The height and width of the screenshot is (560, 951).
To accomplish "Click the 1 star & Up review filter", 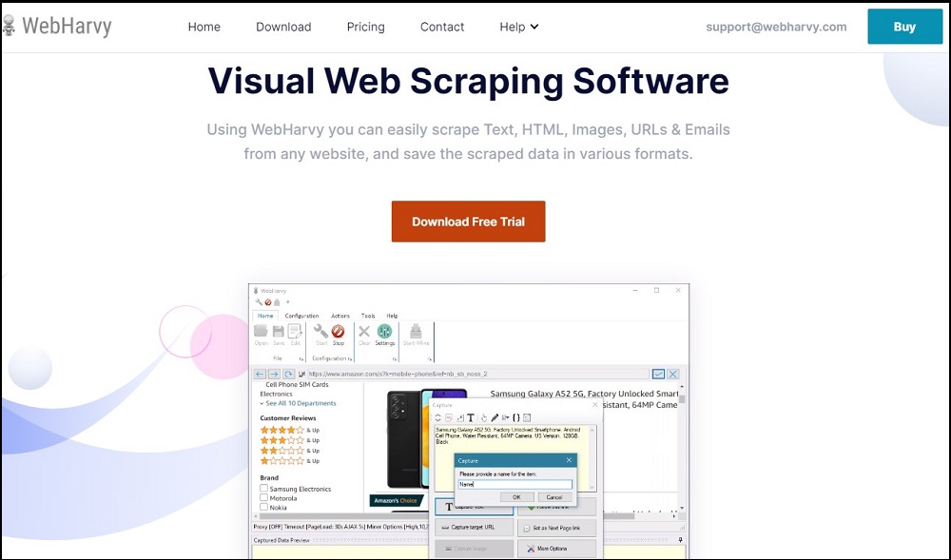I will (290, 460).
